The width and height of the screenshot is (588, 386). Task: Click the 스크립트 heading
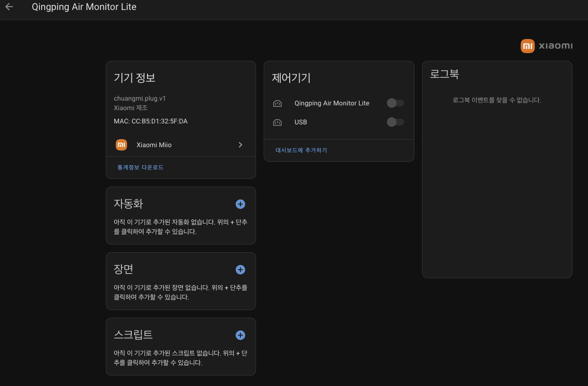pos(133,335)
